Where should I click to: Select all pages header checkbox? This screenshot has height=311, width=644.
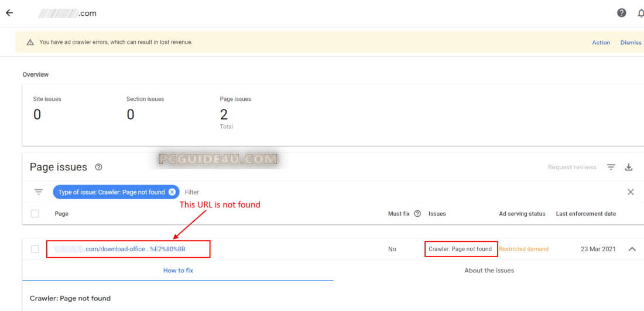(x=35, y=214)
